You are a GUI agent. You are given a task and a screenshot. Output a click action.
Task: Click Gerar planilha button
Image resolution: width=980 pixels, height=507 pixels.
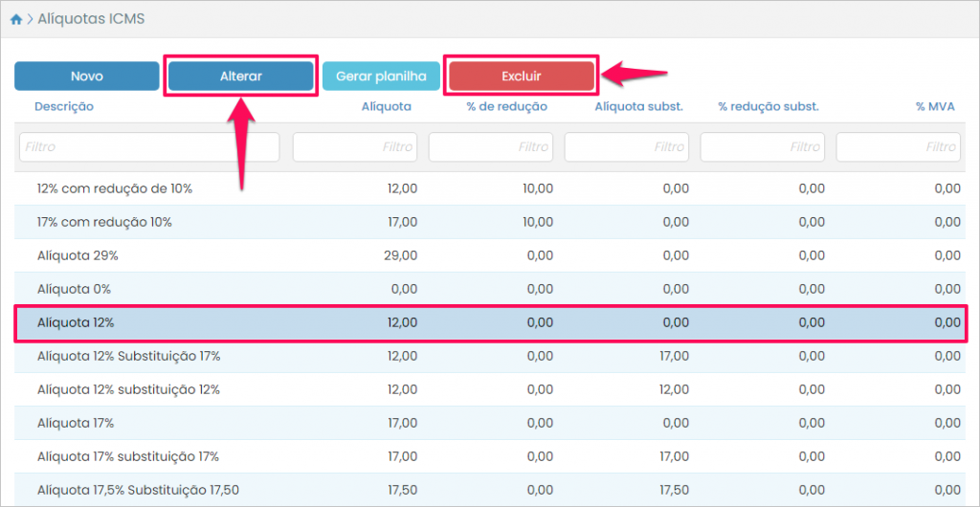[381, 77]
